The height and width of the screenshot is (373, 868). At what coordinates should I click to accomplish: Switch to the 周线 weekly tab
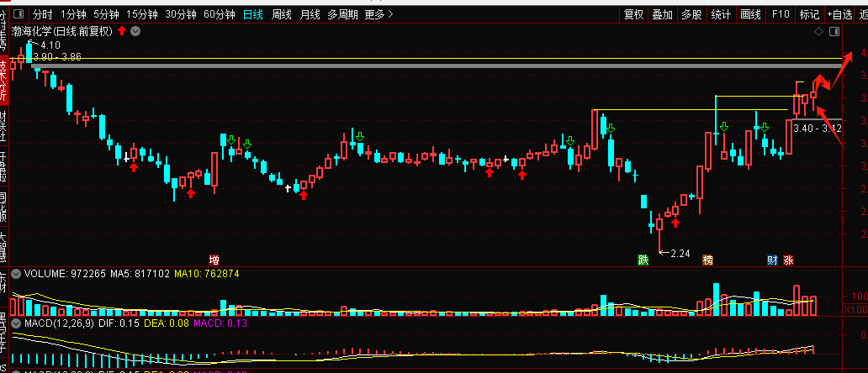click(x=281, y=14)
